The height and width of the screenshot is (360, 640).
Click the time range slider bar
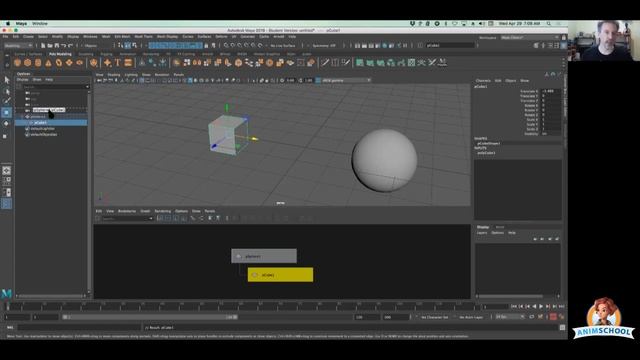click(x=150, y=317)
